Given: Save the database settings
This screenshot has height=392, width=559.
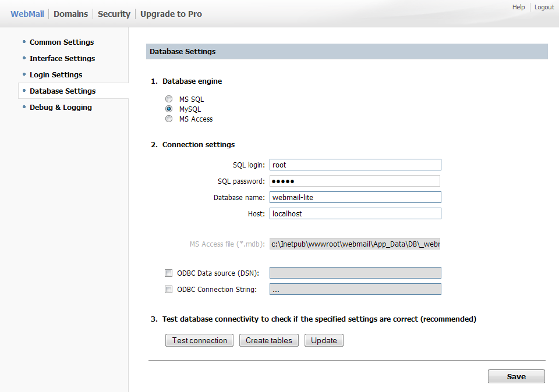Looking at the screenshot, I should point(516,376).
